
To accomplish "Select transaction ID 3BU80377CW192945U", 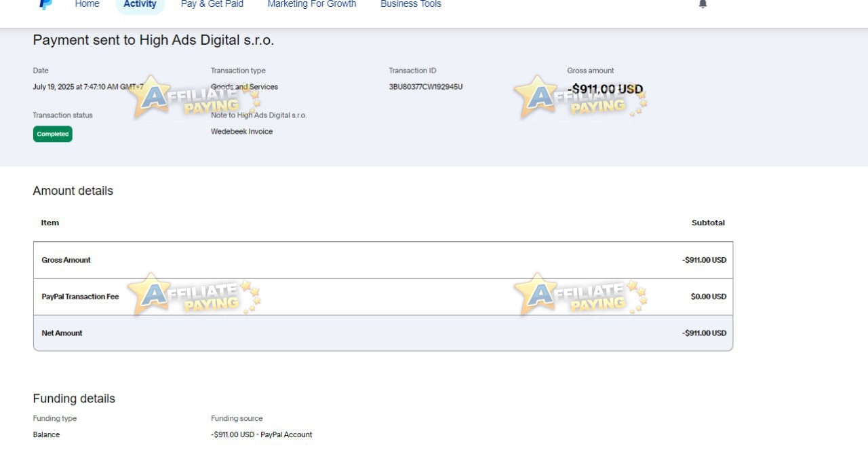I will point(426,87).
